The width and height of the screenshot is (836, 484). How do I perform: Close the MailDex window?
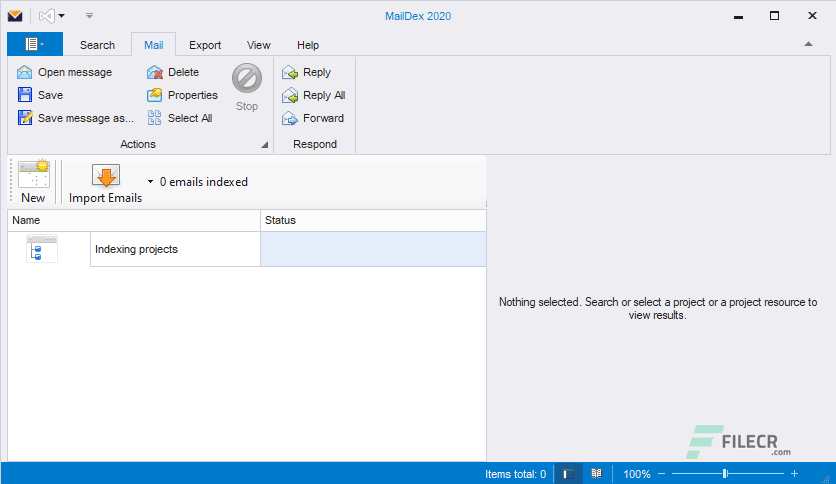pyautogui.click(x=812, y=16)
